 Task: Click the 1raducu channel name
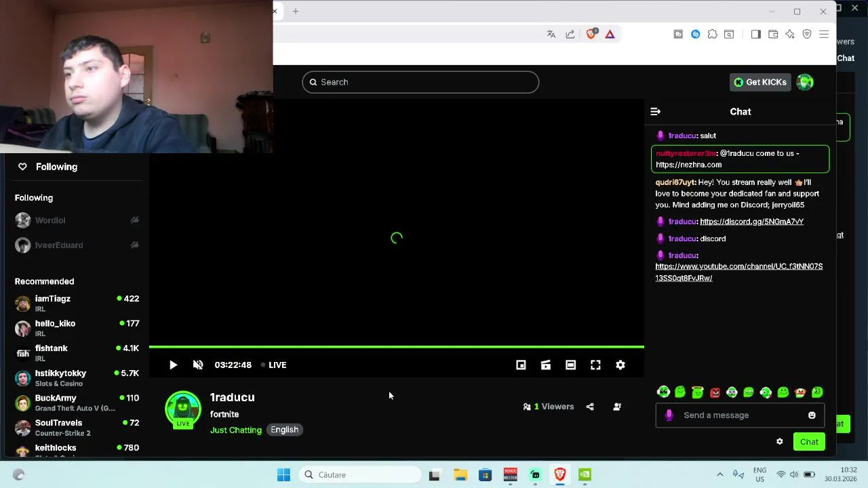click(233, 397)
